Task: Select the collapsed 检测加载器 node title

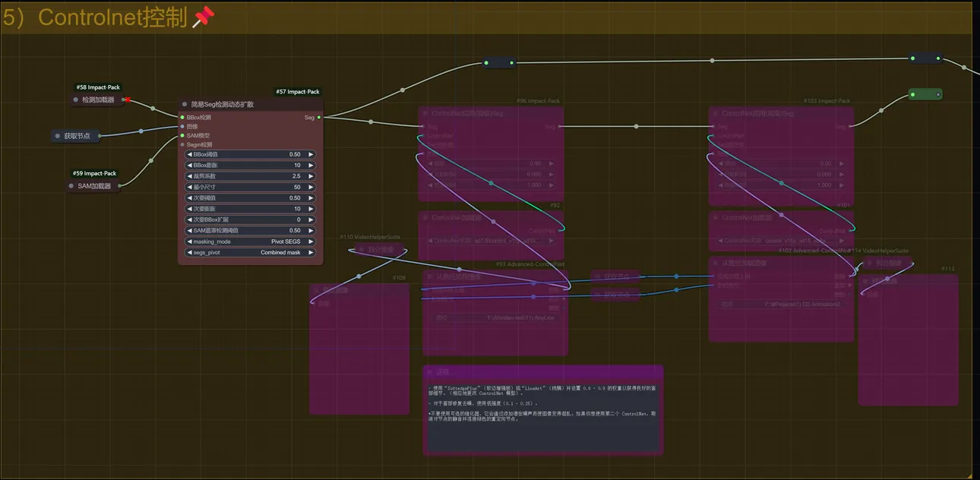Action: pyautogui.click(x=99, y=99)
